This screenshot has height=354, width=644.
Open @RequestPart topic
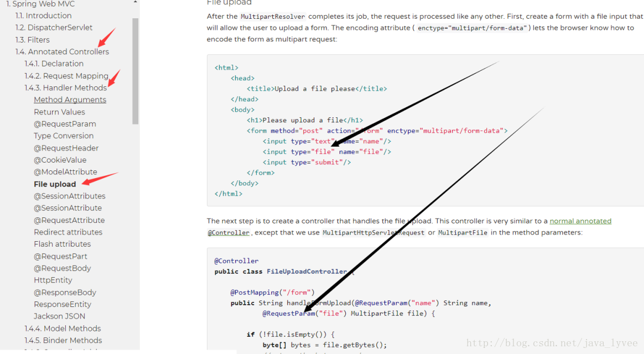[x=60, y=257]
